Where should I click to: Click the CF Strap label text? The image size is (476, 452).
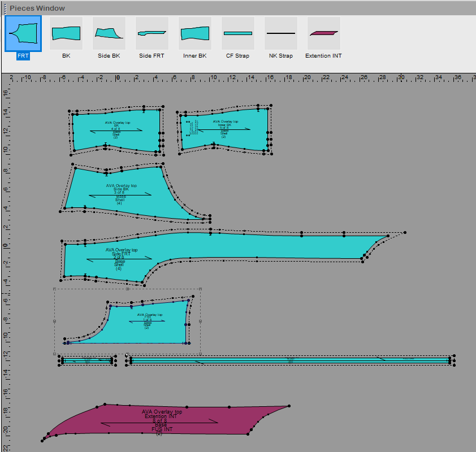point(237,56)
